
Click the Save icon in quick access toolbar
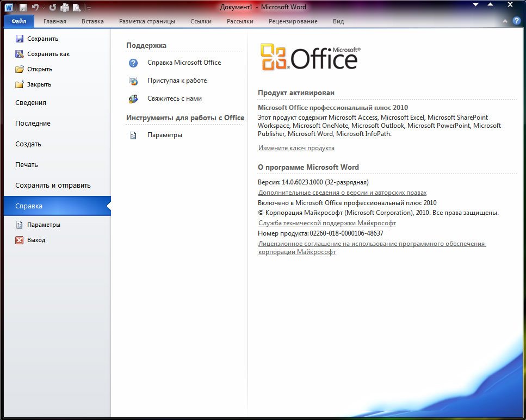click(x=23, y=8)
